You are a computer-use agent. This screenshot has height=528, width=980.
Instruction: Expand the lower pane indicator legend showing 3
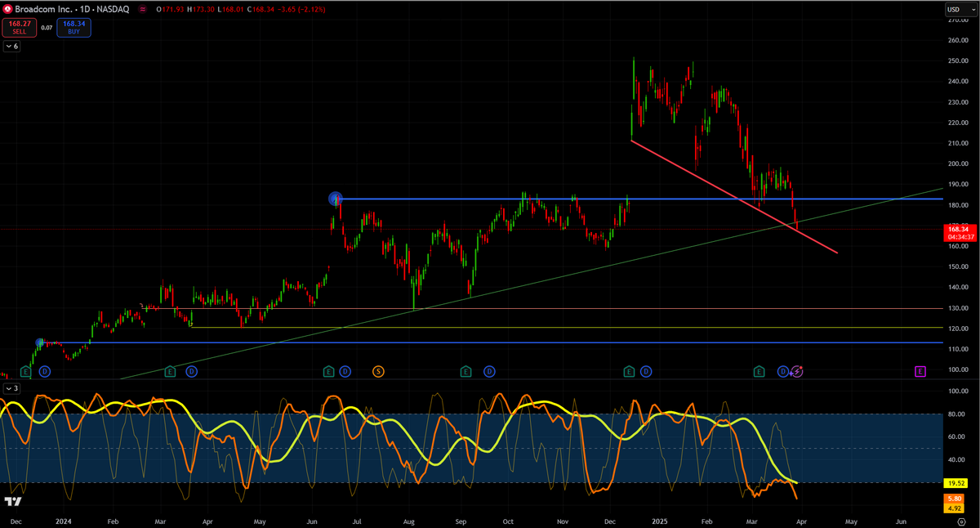[12, 387]
